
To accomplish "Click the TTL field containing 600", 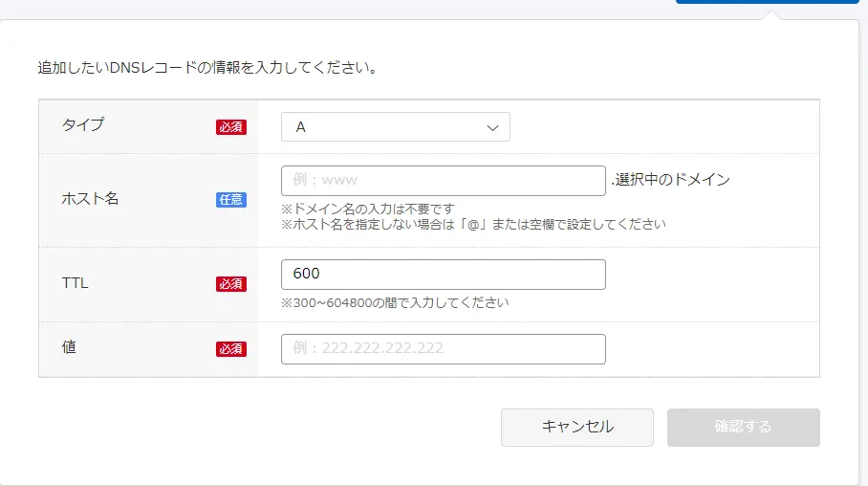I will [x=443, y=275].
